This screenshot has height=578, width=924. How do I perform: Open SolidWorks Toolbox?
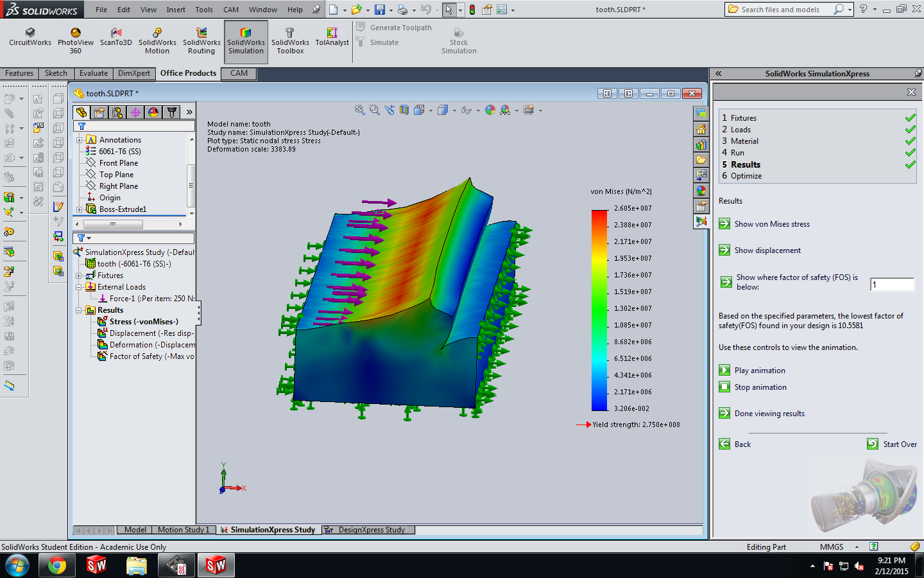click(x=290, y=41)
